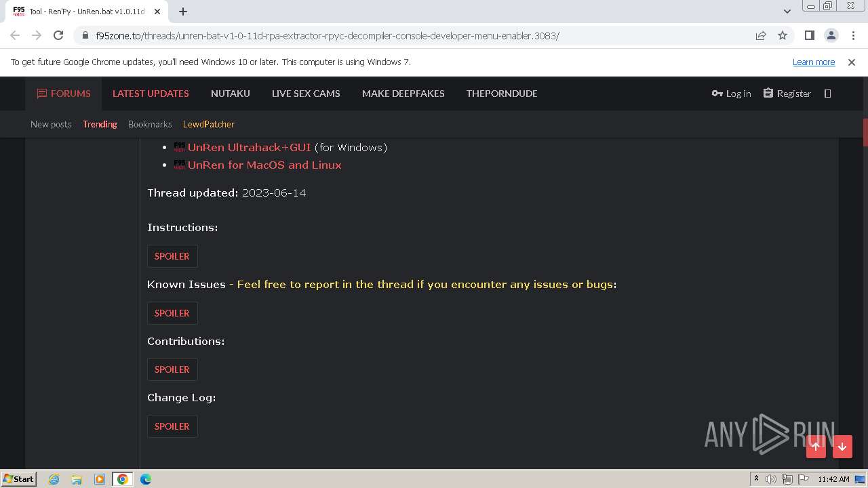Go to LATEST UPDATES
Image resolution: width=868 pixels, height=488 pixels.
point(151,94)
